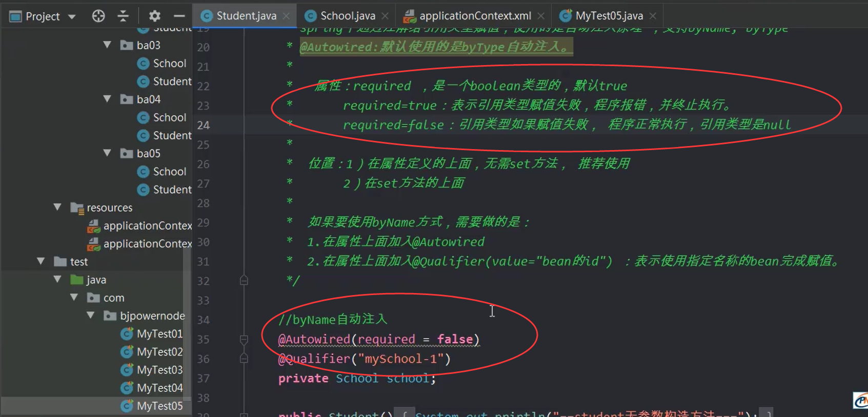The height and width of the screenshot is (417, 868).
Task: Collapse the resources folder
Action: coord(57,207)
